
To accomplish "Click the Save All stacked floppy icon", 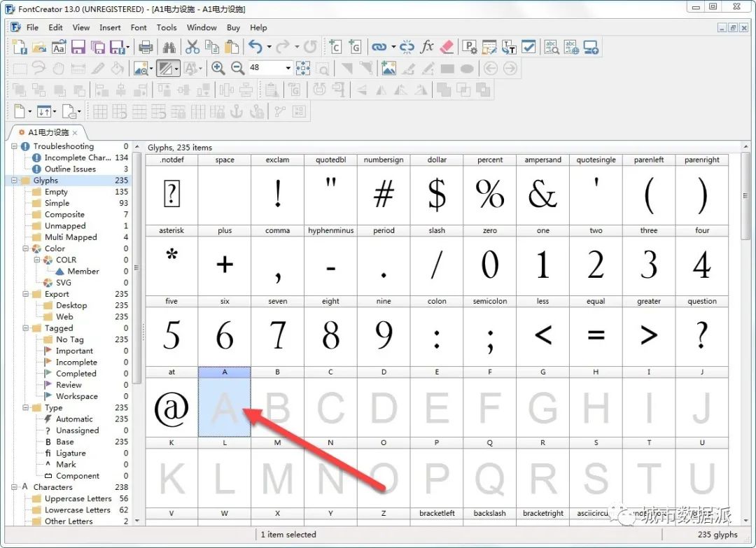I will point(98,47).
